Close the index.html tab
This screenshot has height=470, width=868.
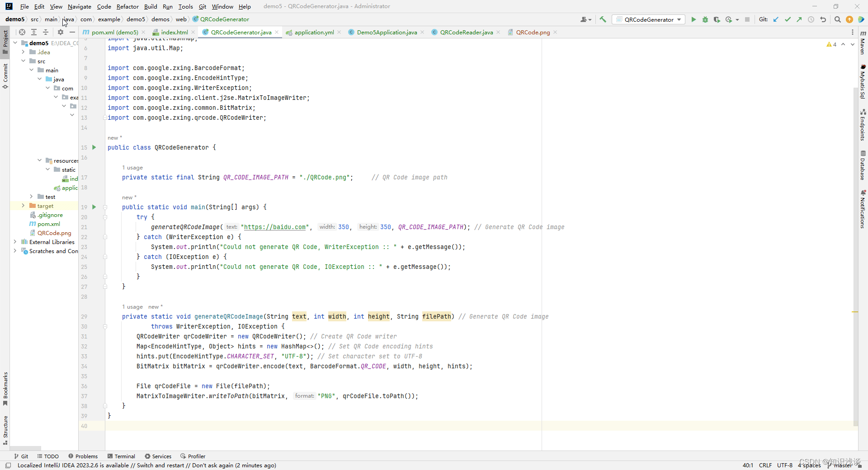coord(193,32)
